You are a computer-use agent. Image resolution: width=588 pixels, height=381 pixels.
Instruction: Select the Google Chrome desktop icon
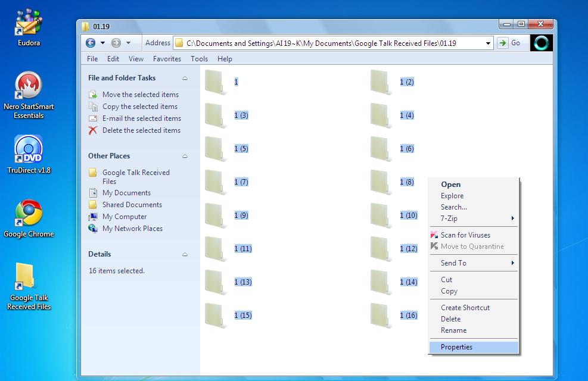pyautogui.click(x=29, y=213)
